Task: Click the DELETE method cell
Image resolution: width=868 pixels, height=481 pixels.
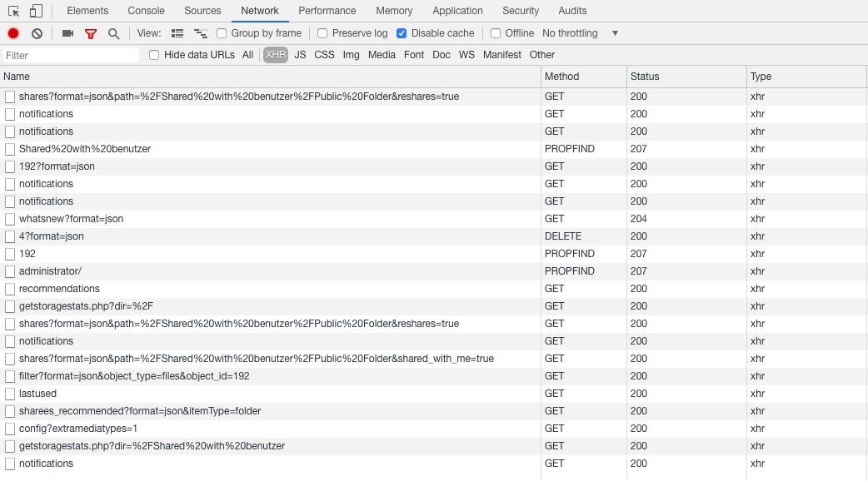Action: coord(583,236)
